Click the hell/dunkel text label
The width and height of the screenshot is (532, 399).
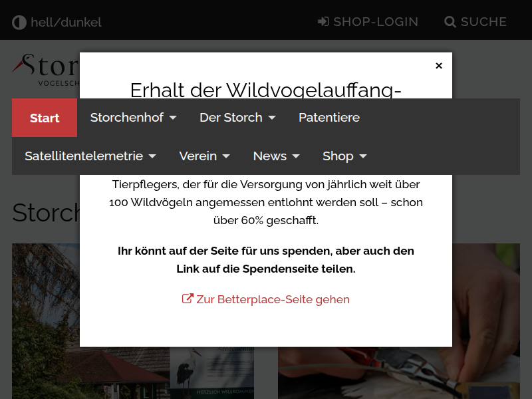66,23
